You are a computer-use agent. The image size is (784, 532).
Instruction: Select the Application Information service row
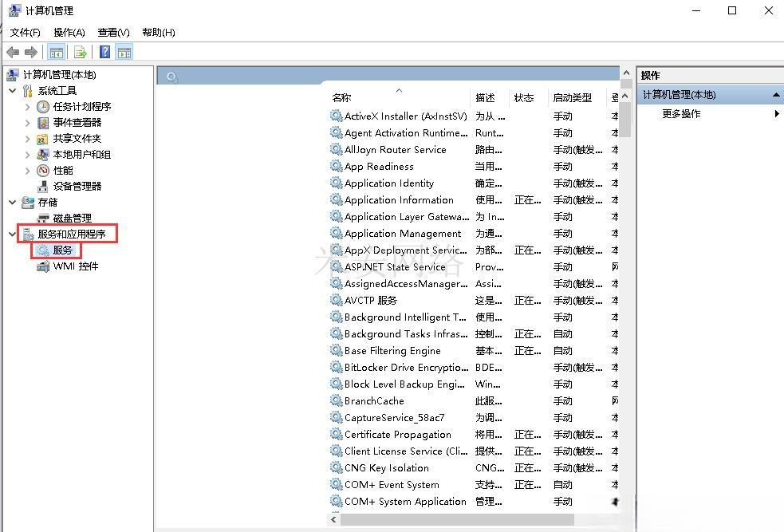[x=474, y=200]
